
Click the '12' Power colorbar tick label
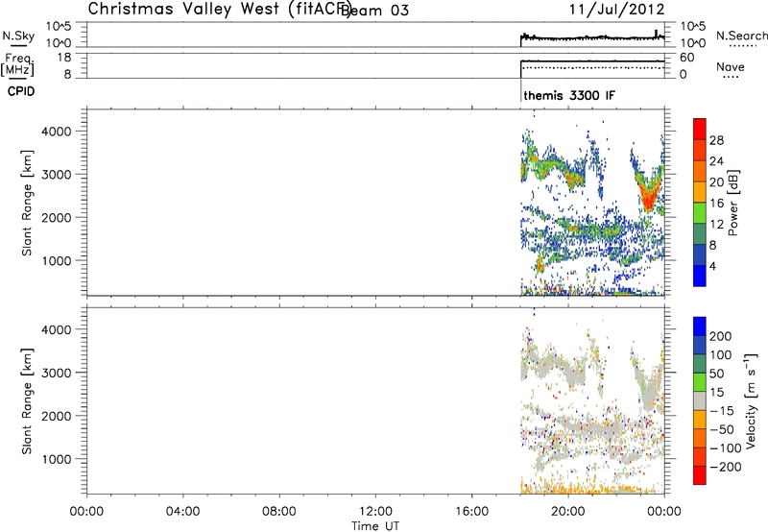point(716,225)
